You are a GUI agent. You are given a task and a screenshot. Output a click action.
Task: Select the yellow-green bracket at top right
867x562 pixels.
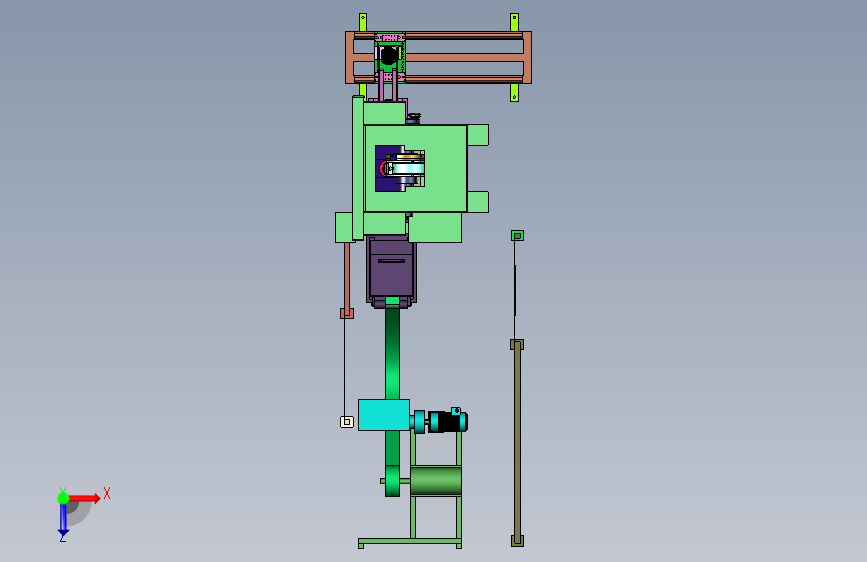[x=514, y=23]
